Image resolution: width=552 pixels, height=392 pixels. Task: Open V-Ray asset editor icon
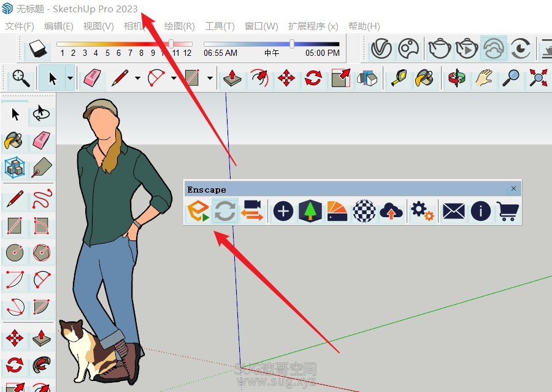pos(381,48)
